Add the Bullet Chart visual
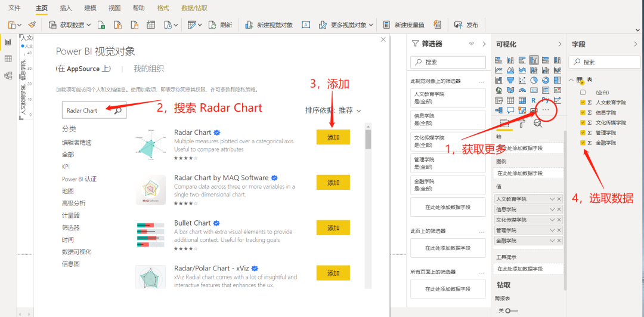This screenshot has height=317, width=644. tap(333, 227)
